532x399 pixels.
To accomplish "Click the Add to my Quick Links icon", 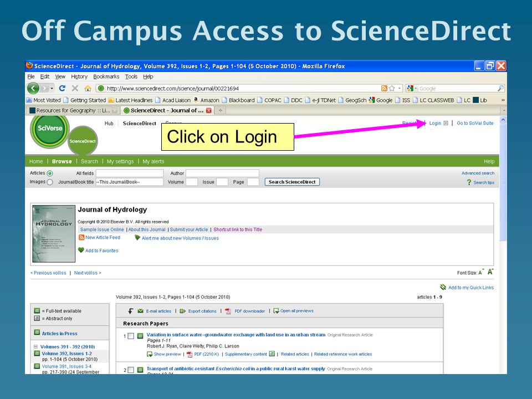I will (443, 287).
